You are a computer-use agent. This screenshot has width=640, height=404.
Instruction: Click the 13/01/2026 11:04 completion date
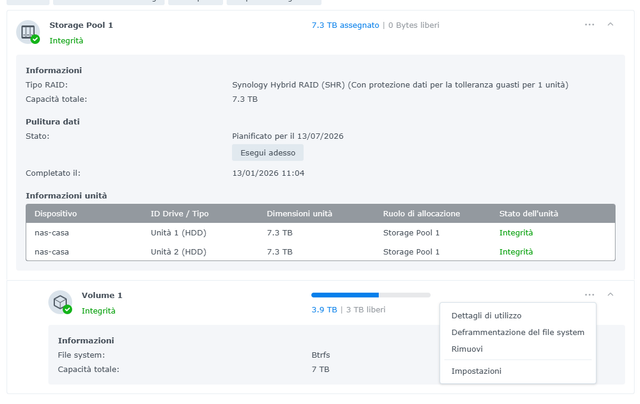coord(268,173)
